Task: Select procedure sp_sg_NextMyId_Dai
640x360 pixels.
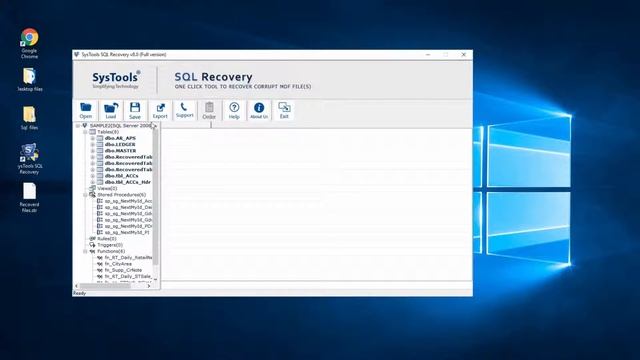Action: point(129,207)
